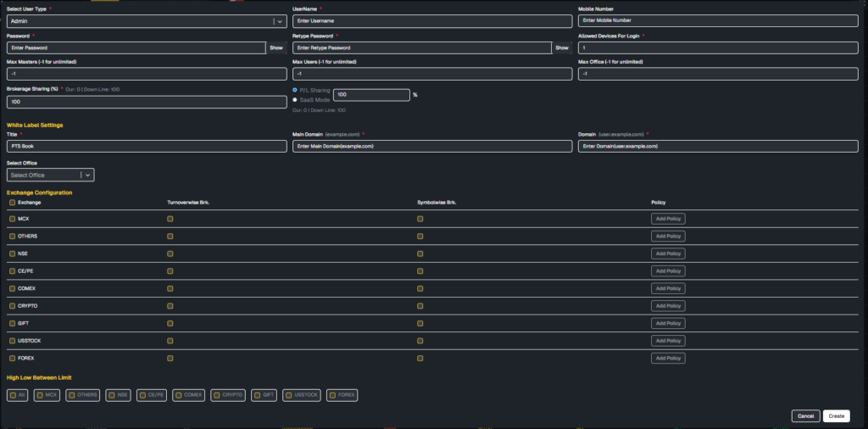
Task: Enable the All High Low limit chip
Action: point(18,395)
